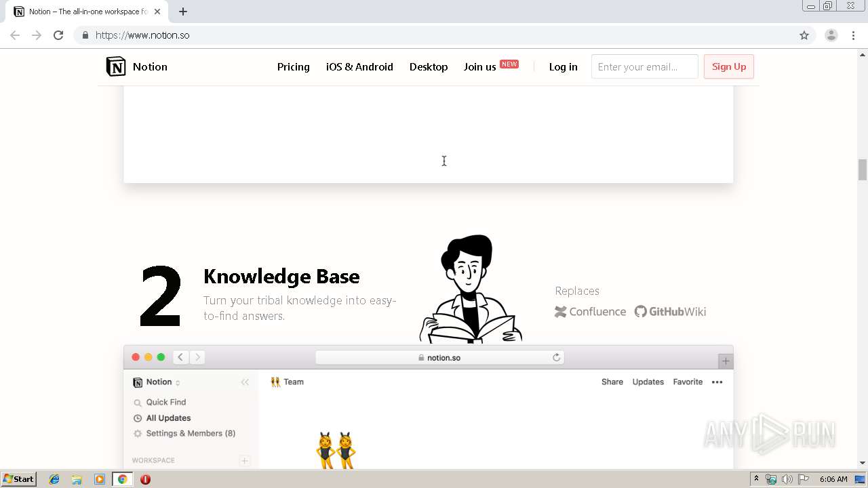
Task: Click the volume icon in system tray
Action: [x=787, y=479]
